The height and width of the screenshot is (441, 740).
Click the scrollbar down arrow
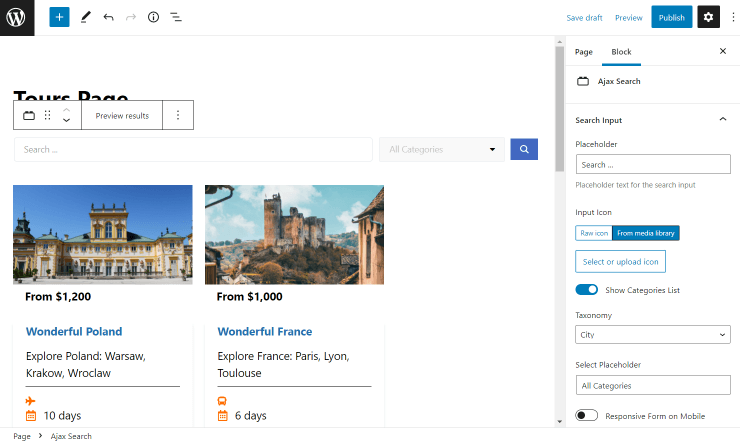point(560,422)
